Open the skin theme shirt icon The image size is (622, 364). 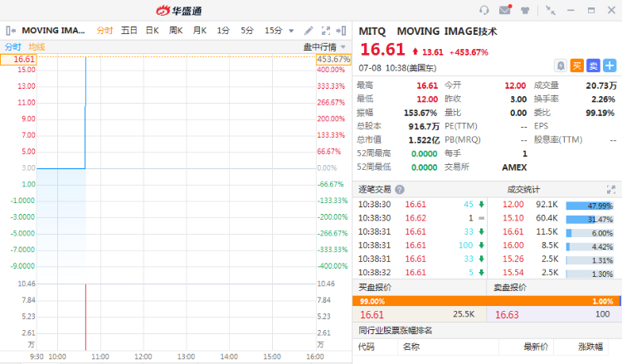[525, 10]
